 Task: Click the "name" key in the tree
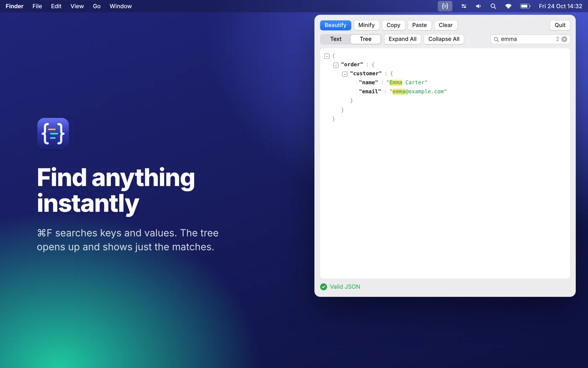pyautogui.click(x=368, y=82)
